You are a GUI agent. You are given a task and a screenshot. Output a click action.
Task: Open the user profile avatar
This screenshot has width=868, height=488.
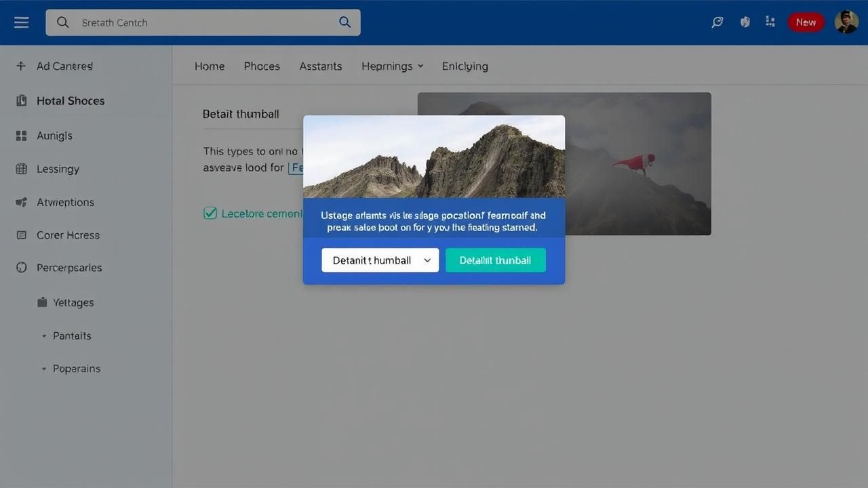click(x=846, y=22)
